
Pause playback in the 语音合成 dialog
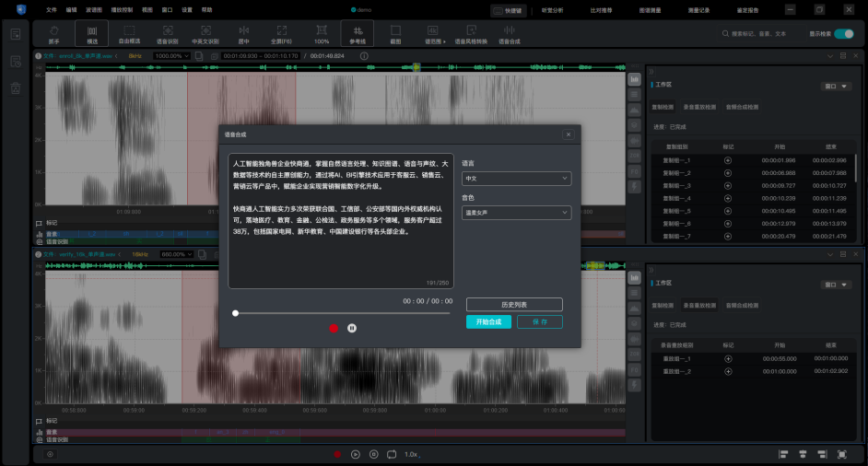pos(352,328)
